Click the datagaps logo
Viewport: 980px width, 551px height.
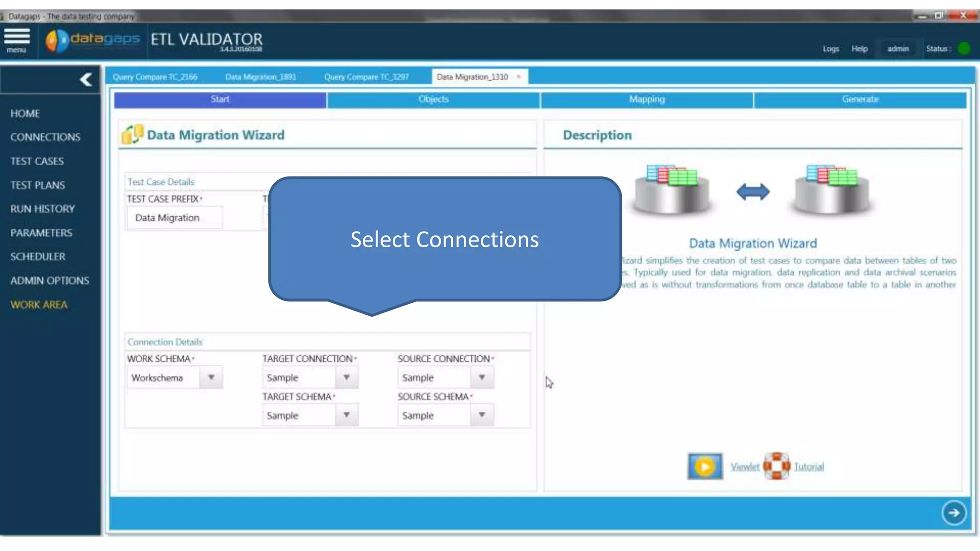click(93, 40)
